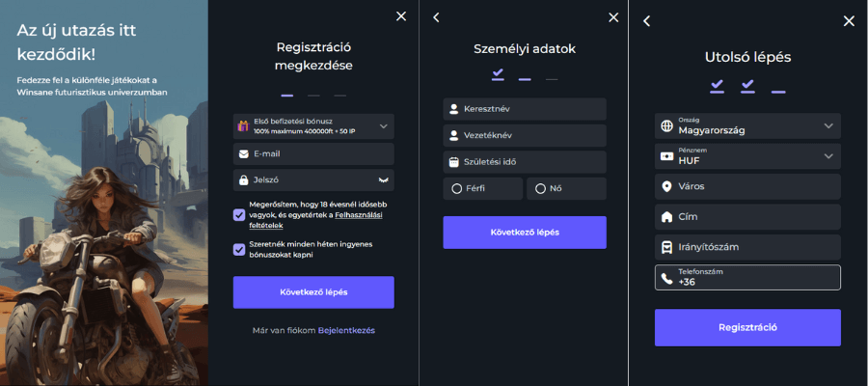Image resolution: width=868 pixels, height=386 pixels.
Task: Expand the Pénznem HUF currency dropdown
Action: [828, 156]
